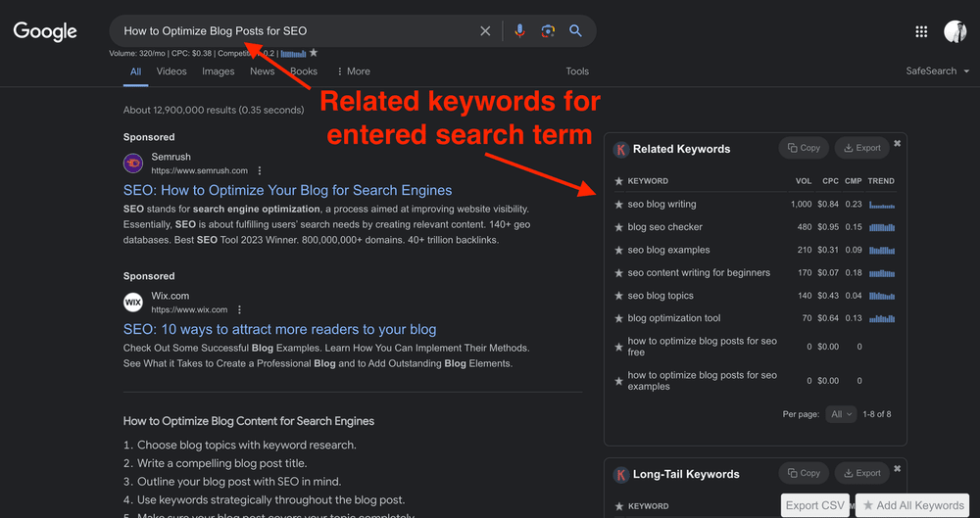Star how to optimize blog posts for seo examples
Viewport: 980px width, 518px height.
click(x=618, y=381)
